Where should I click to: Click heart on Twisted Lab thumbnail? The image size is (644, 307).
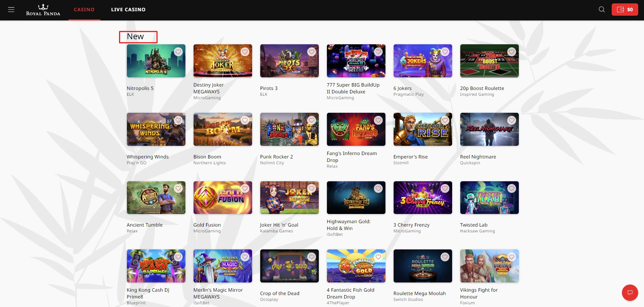[512, 188]
